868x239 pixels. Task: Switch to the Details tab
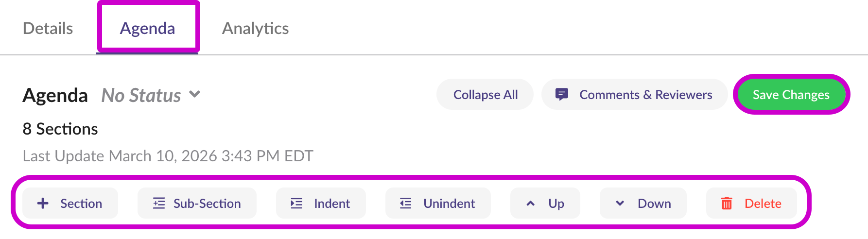48,29
